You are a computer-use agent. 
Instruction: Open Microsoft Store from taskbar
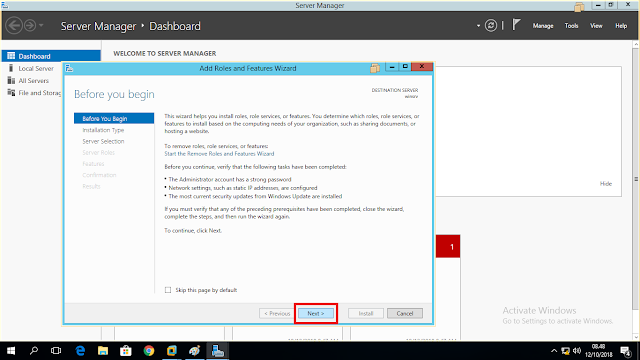tap(126, 351)
